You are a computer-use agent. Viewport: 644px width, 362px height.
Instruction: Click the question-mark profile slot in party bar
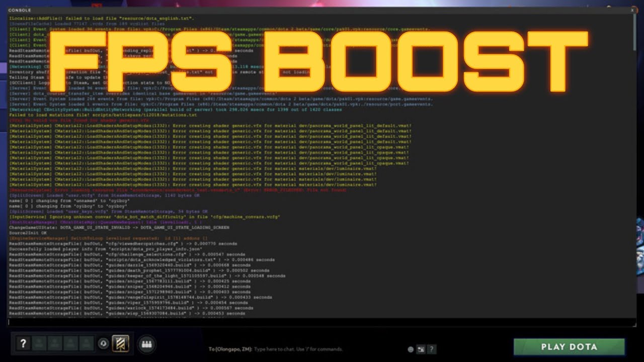[23, 344]
